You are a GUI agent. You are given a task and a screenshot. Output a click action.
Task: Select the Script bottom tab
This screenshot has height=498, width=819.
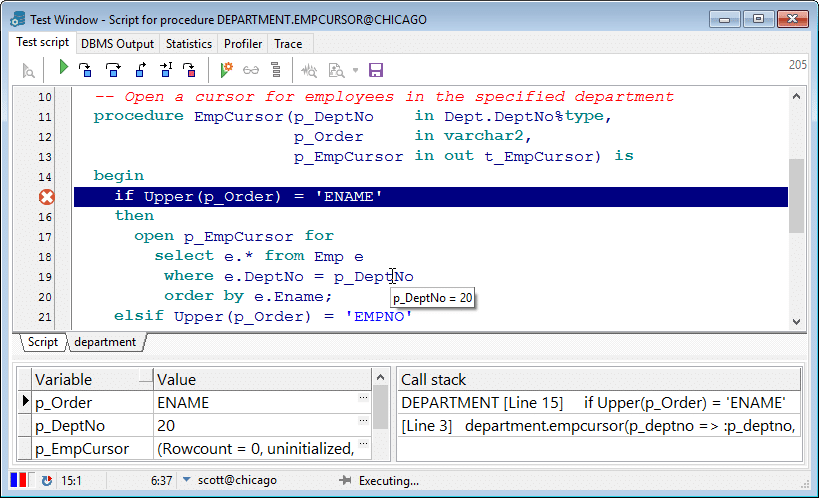43,342
